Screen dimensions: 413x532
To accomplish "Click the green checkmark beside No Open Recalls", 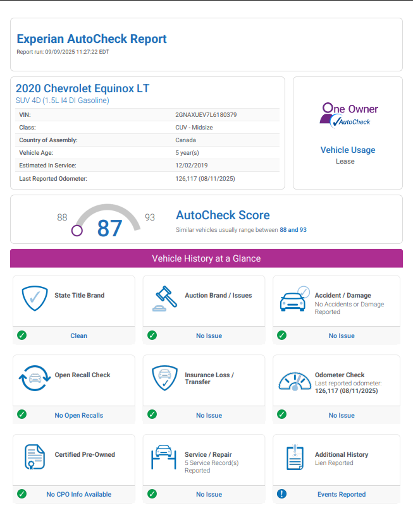I will click(22, 414).
